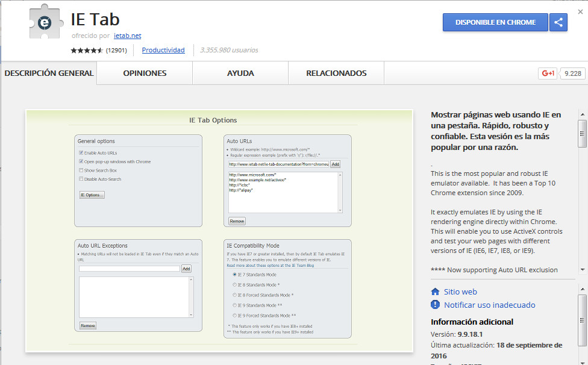Click the description scrollbar up arrow
The image size is (588, 365).
pyautogui.click(x=583, y=114)
